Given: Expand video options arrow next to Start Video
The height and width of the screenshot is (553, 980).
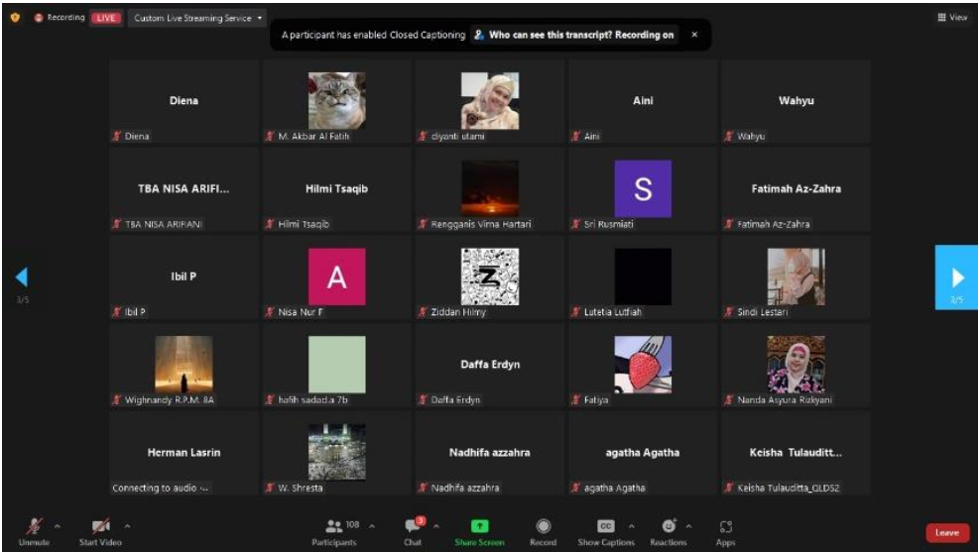Looking at the screenshot, I should coord(127,525).
